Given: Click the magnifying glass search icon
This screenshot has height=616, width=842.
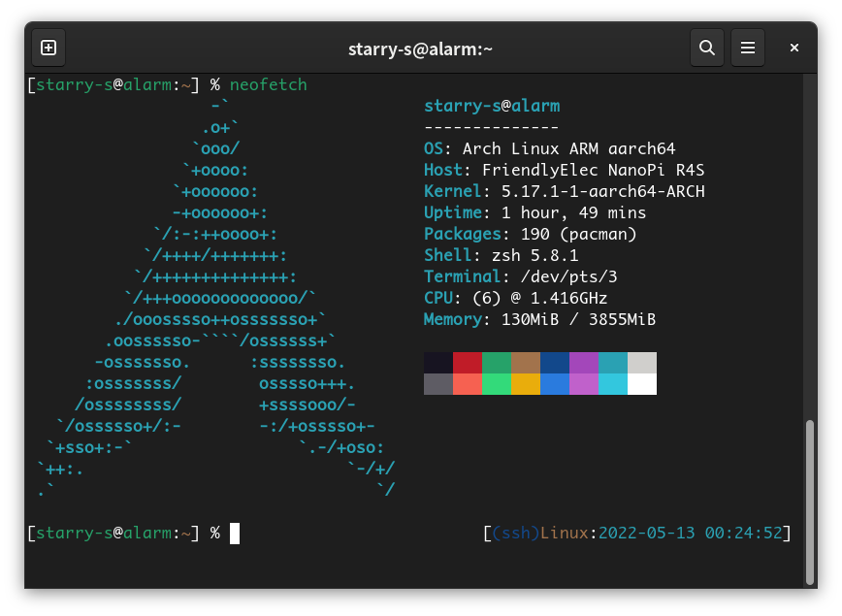Looking at the screenshot, I should [707, 48].
